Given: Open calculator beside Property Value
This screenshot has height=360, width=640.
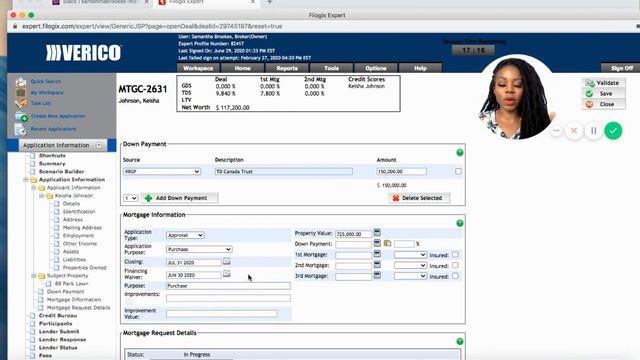Looking at the screenshot, I should (x=377, y=233).
